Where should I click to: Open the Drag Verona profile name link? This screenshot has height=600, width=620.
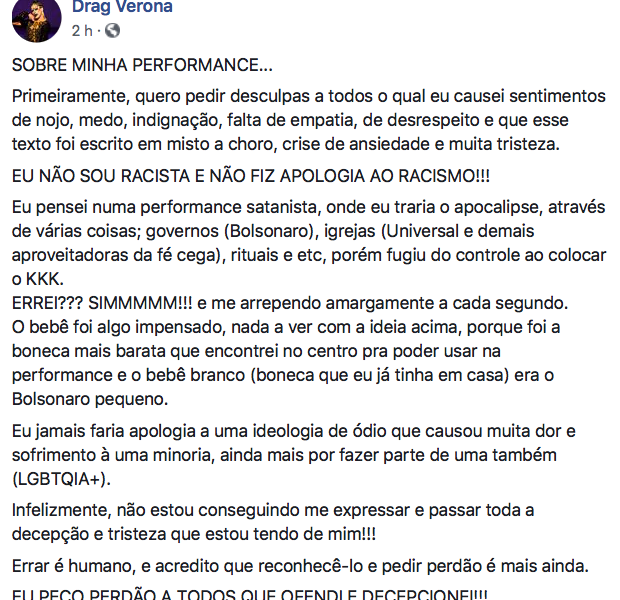(x=122, y=7)
